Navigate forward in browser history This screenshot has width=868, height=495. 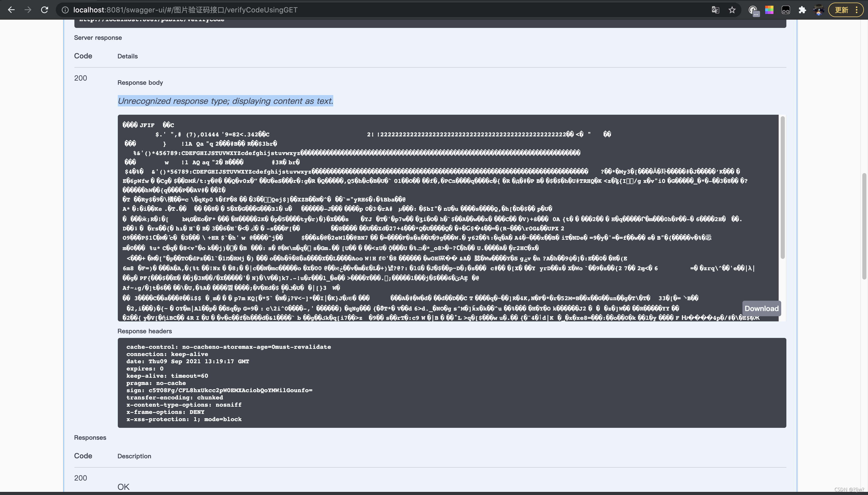pos(28,10)
